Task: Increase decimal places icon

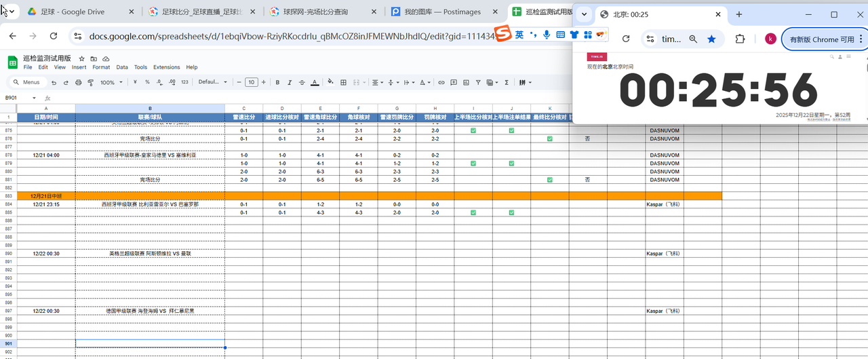Action: 172,82
